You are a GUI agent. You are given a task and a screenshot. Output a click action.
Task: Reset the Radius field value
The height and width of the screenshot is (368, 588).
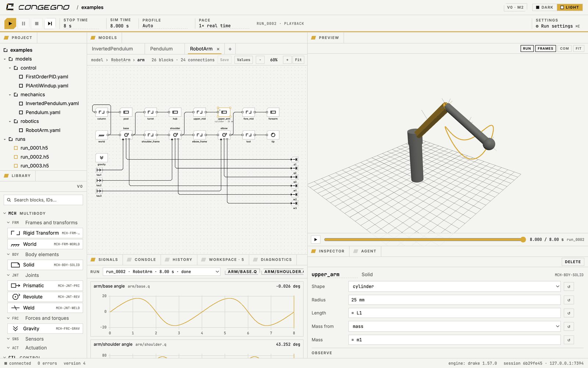[569, 300]
